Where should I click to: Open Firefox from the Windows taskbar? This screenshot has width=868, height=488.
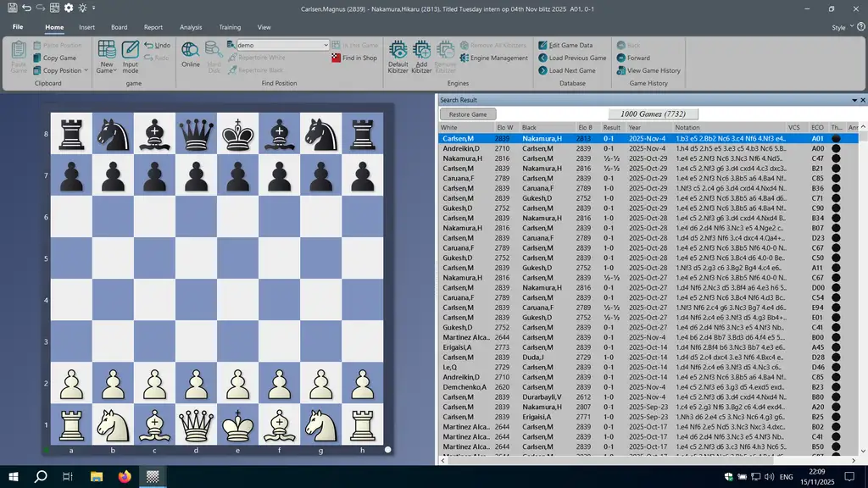click(x=125, y=477)
